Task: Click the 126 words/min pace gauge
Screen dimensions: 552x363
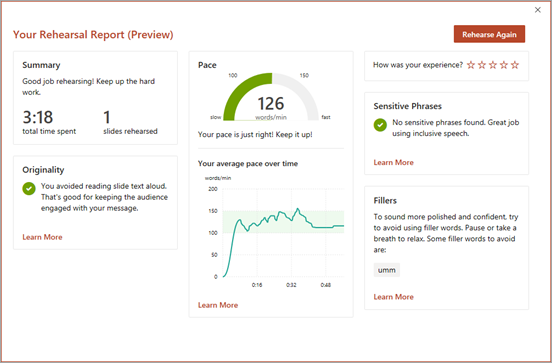Action: [x=271, y=96]
